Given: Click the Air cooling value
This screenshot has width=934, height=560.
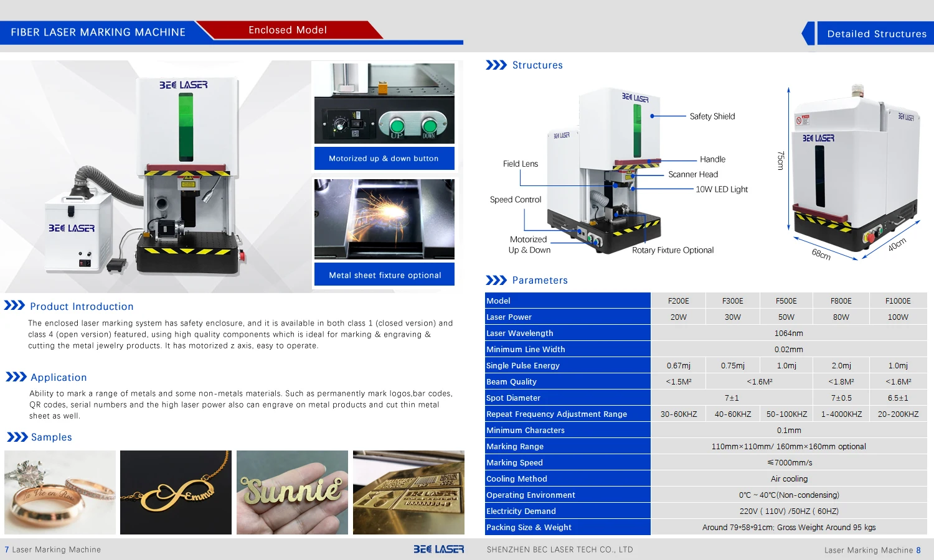Looking at the screenshot, I should pos(789,478).
